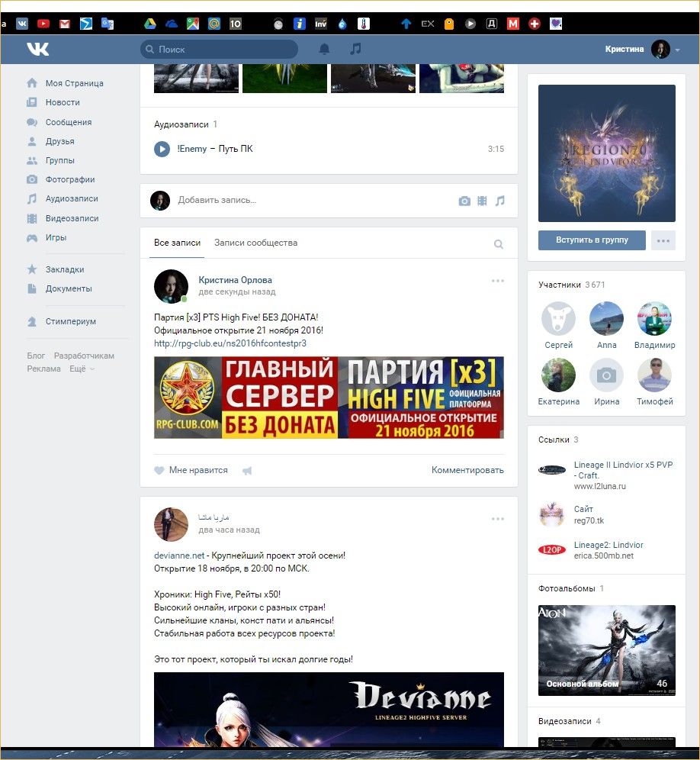Click Кристина profile avatar in header

pyautogui.click(x=660, y=49)
